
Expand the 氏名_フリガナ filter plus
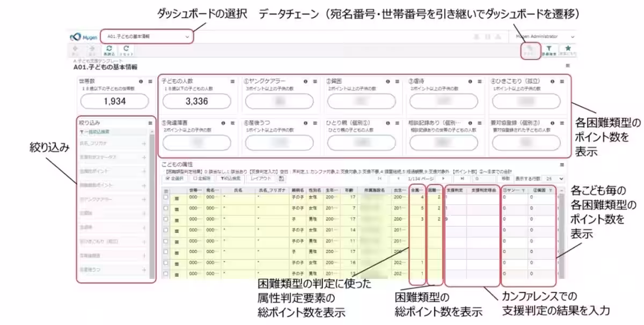pyautogui.click(x=144, y=143)
